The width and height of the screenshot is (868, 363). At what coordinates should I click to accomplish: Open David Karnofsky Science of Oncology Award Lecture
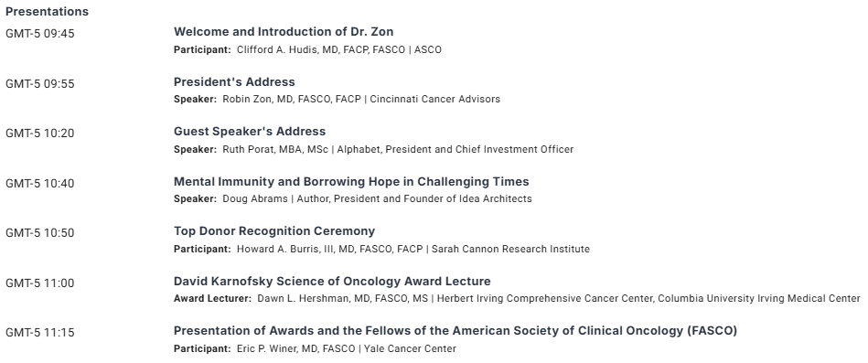click(332, 281)
